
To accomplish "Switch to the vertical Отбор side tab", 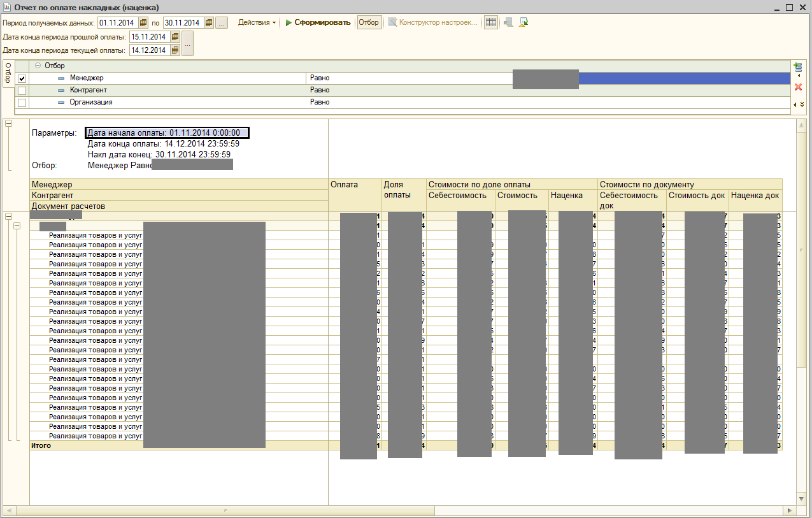I will [x=8, y=75].
